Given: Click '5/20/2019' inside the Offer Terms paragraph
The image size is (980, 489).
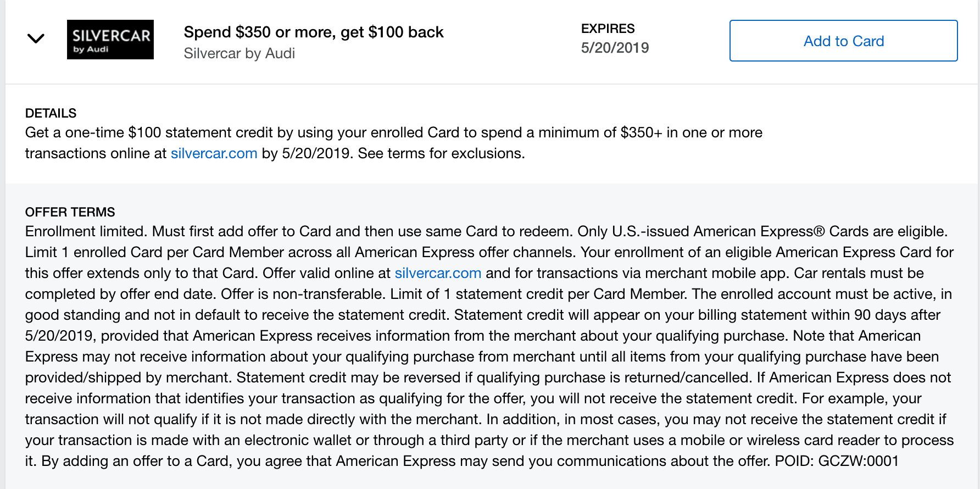Looking at the screenshot, I should (59, 336).
